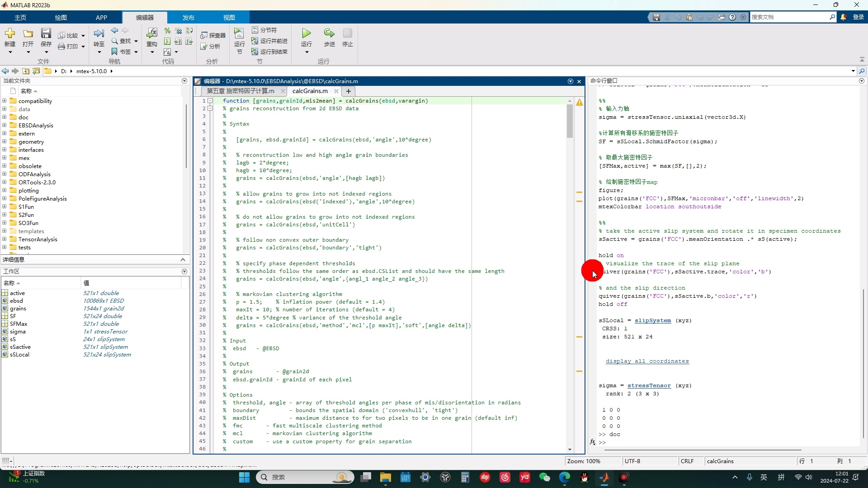This screenshot has width=868, height=488.
Task: Click the 'display all coordinates' link
Action: 647,361
